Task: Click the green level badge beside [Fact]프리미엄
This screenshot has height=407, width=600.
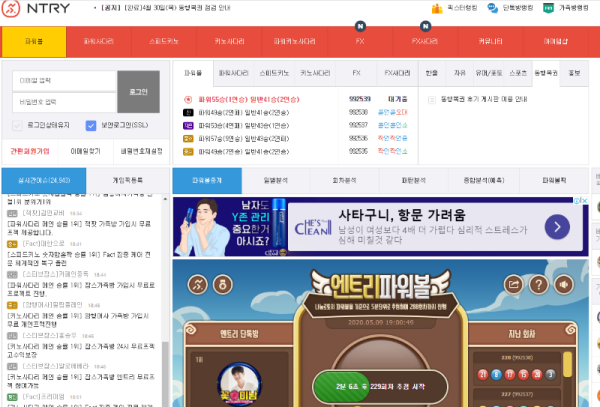Action: tap(12, 397)
